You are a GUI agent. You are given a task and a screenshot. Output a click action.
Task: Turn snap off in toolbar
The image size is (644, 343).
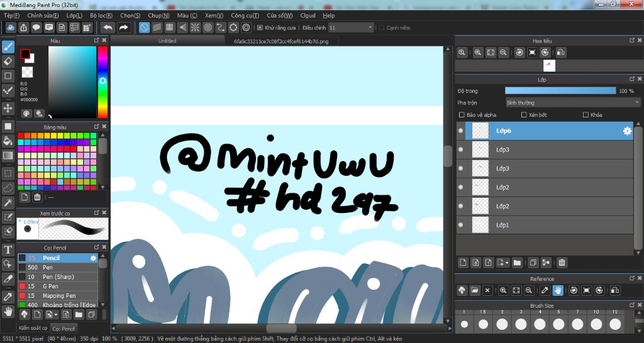pos(144,28)
